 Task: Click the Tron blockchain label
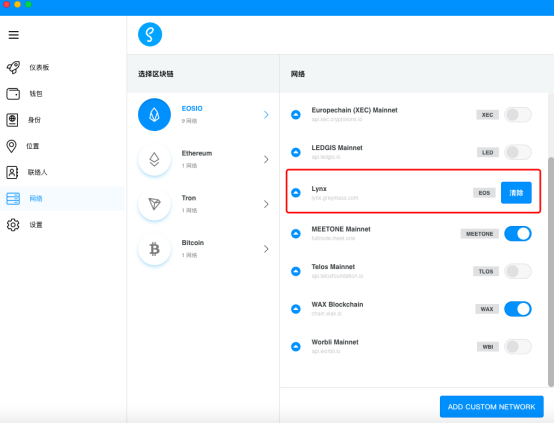point(189,198)
